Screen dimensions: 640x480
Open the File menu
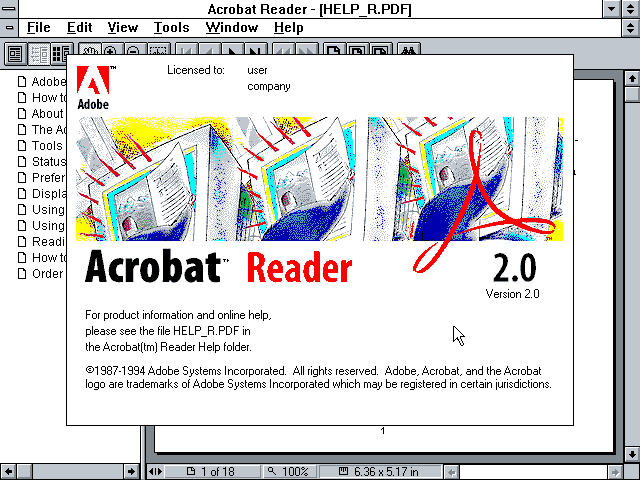[38, 28]
